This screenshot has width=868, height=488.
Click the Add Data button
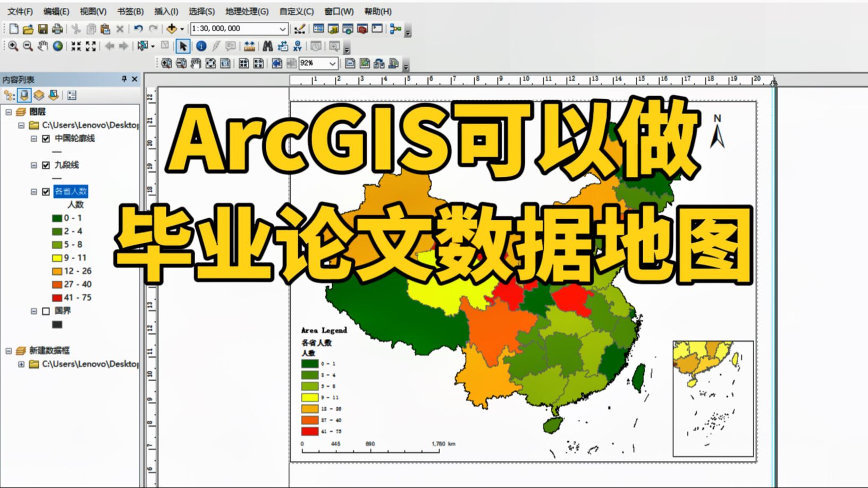point(171,29)
